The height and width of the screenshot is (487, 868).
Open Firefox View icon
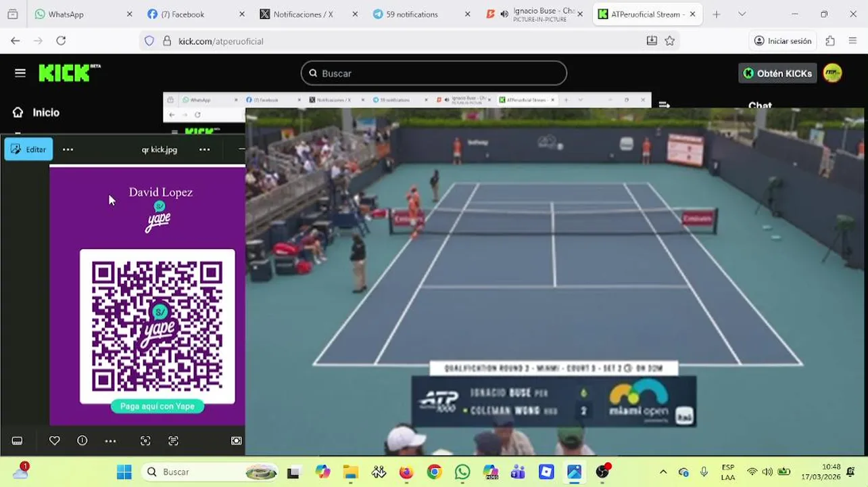[12, 14]
